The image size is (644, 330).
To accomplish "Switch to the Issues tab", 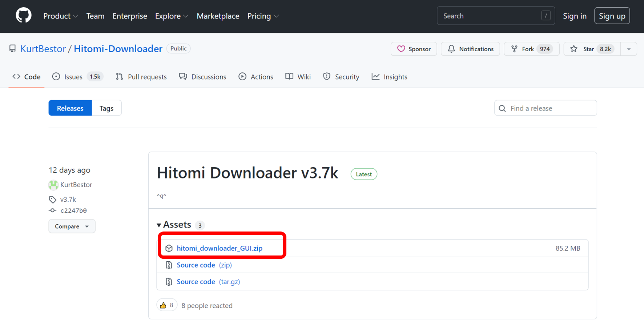I will tap(78, 77).
